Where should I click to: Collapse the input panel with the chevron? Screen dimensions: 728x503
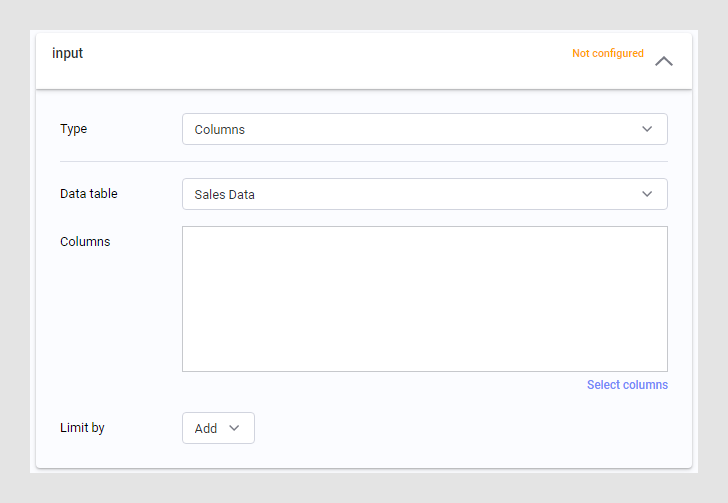(x=664, y=61)
